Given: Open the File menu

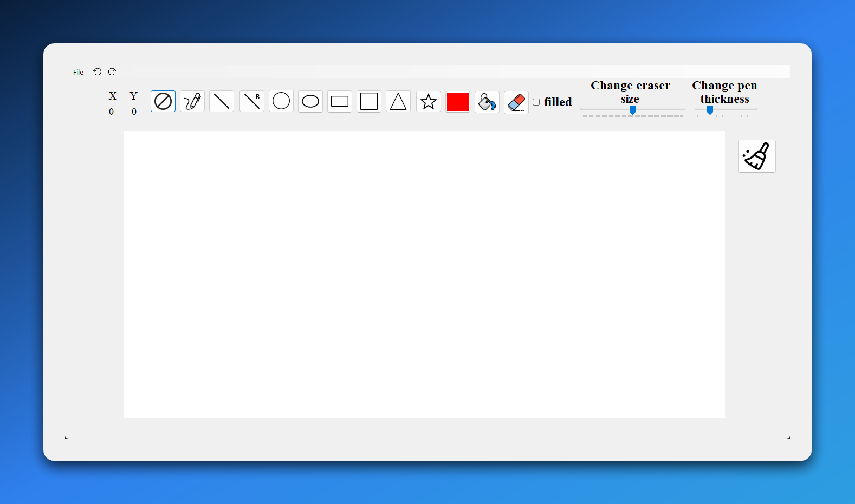Looking at the screenshot, I should pyautogui.click(x=78, y=72).
